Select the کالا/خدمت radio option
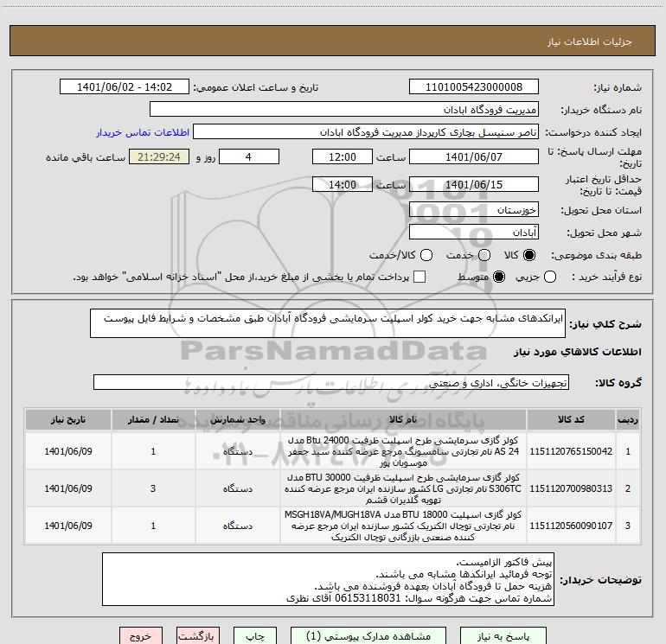The width and height of the screenshot is (666, 644). coord(426,255)
